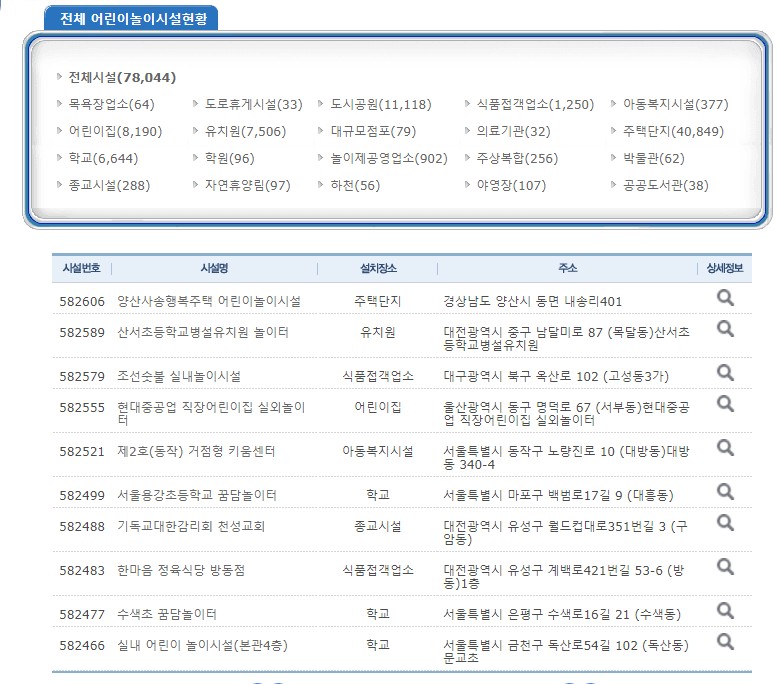Select facility name 실내 어린이 놀이시설(본관4층)

[202, 645]
